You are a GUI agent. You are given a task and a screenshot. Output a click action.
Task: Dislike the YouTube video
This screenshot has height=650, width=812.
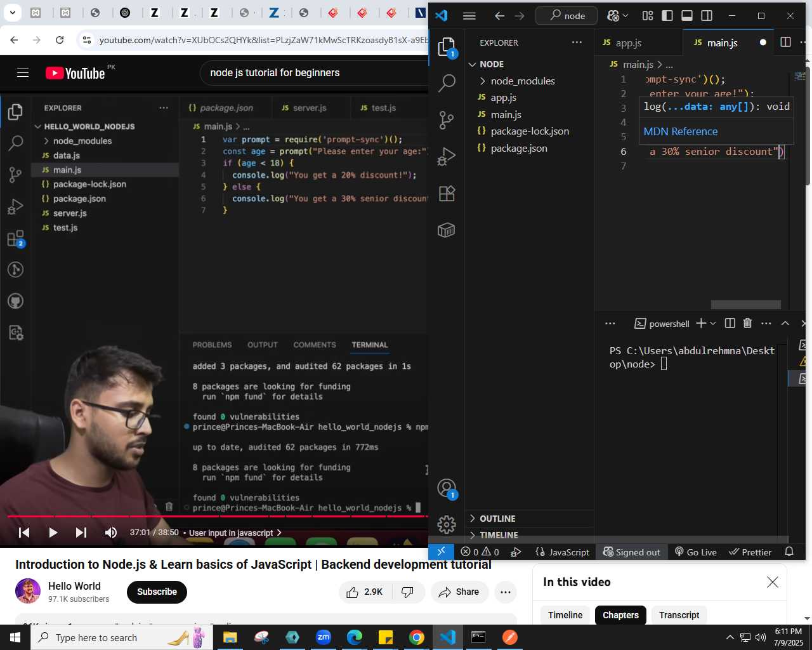[408, 592]
